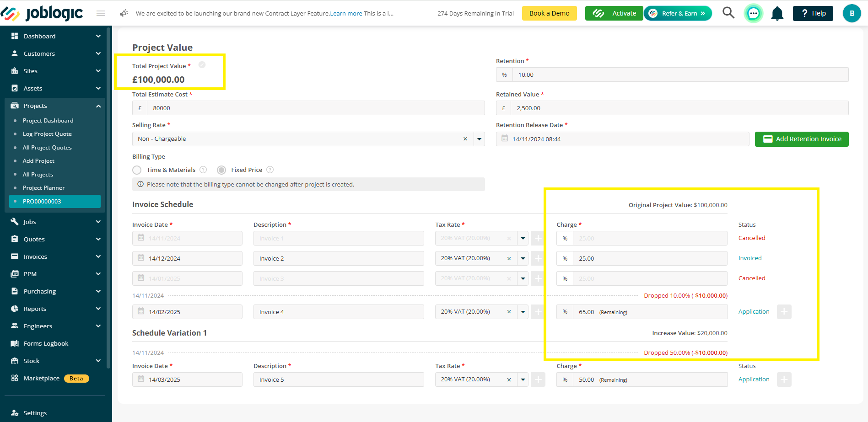
Task: Open All Project Quotes
Action: click(x=47, y=148)
